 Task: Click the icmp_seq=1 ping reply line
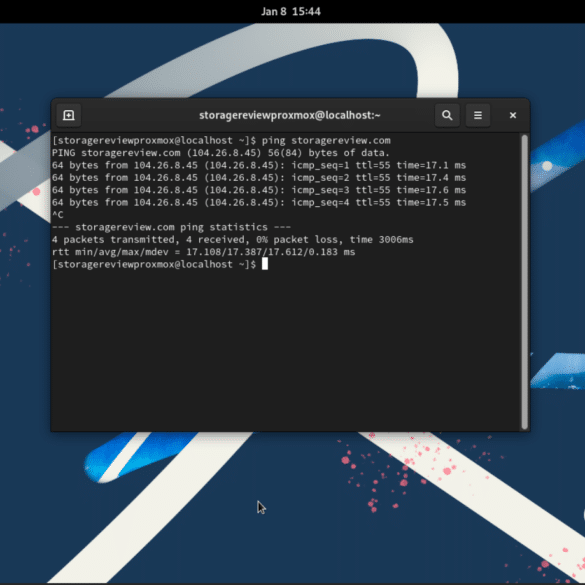(x=259, y=165)
